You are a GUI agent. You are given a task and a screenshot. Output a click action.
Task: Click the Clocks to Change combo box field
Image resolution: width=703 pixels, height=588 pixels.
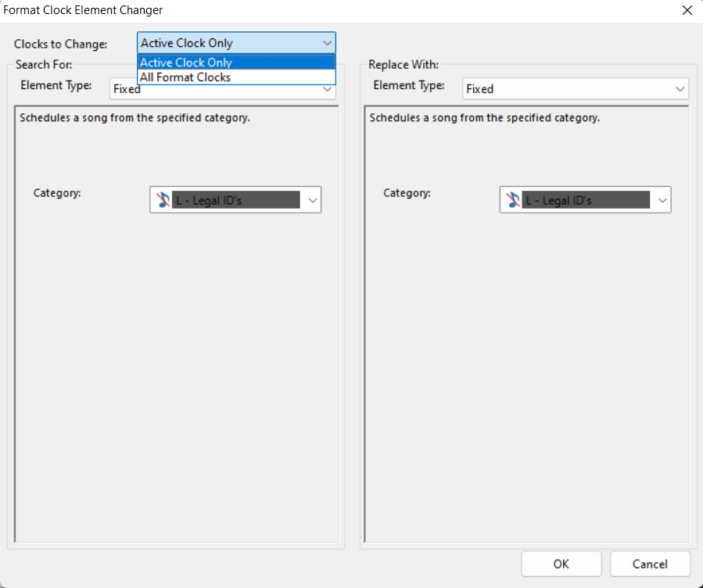click(227, 43)
